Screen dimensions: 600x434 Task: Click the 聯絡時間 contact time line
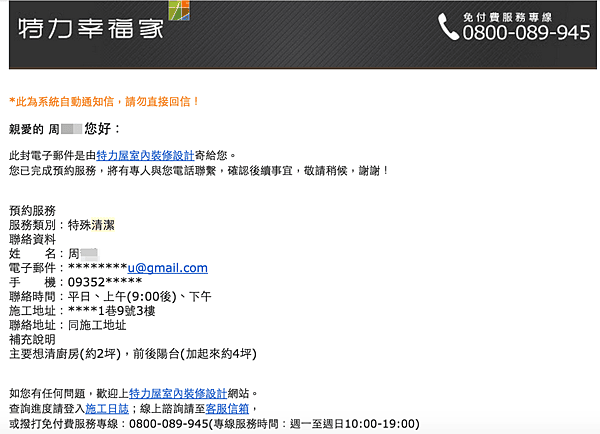click(x=110, y=297)
